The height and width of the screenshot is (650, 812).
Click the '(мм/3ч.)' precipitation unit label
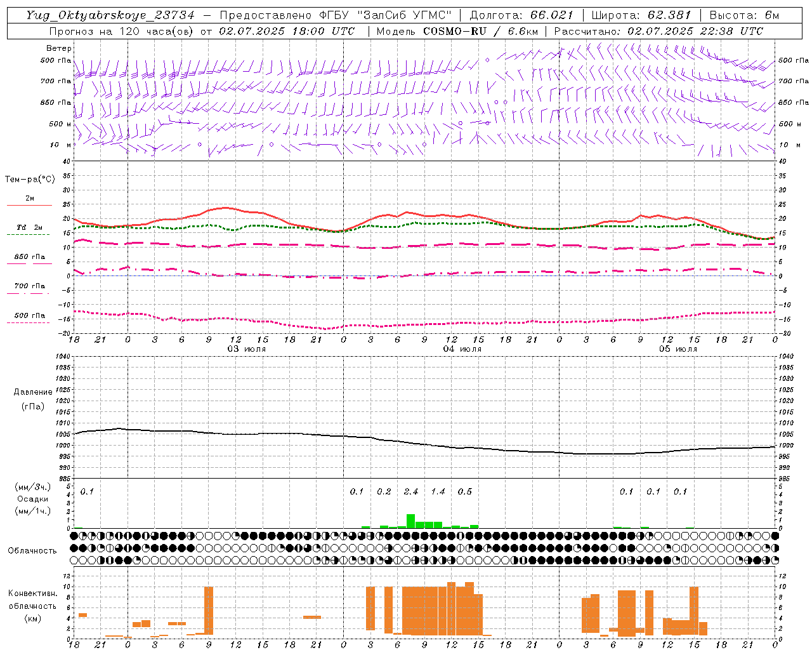click(33, 487)
